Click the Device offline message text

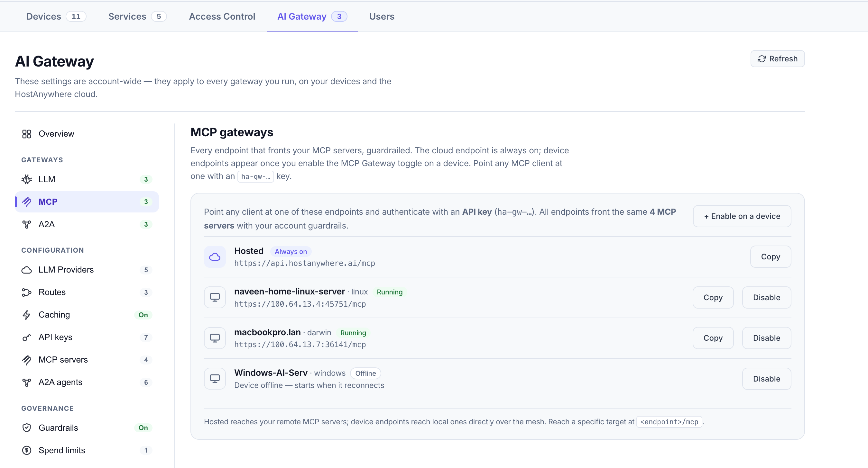[309, 385]
